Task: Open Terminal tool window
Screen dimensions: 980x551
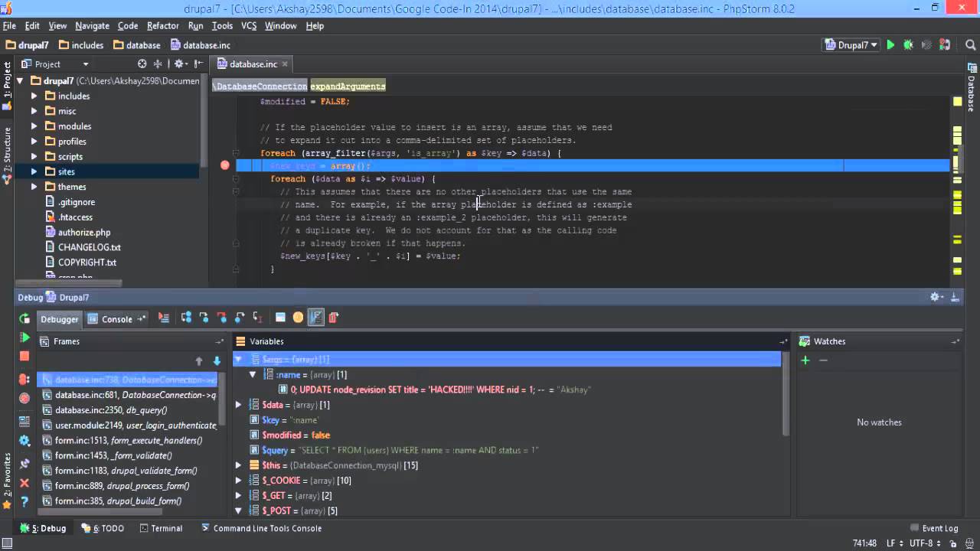Action: (161, 528)
